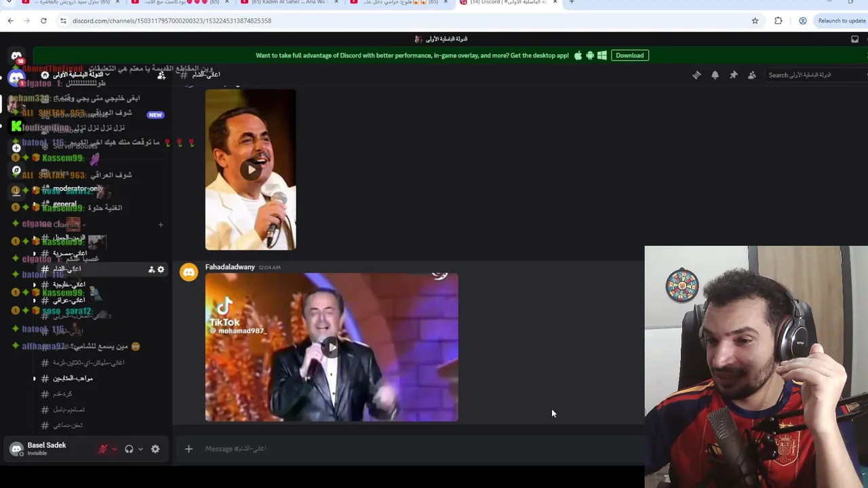Toggle the headphones deafen button
Image resolution: width=868 pixels, height=488 pixels.
click(129, 449)
